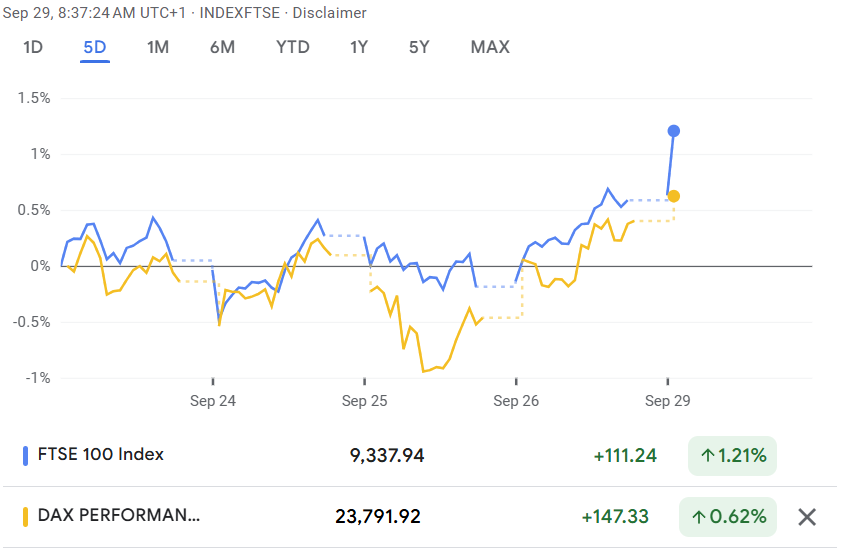The image size is (844, 553).
Task: Switch to the 6M range tab
Action: [222, 47]
